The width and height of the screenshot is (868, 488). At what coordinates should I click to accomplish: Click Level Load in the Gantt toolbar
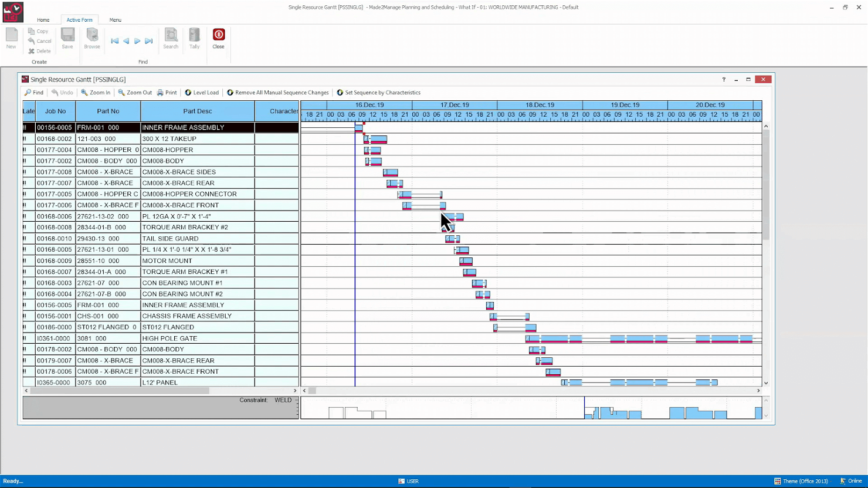(202, 93)
